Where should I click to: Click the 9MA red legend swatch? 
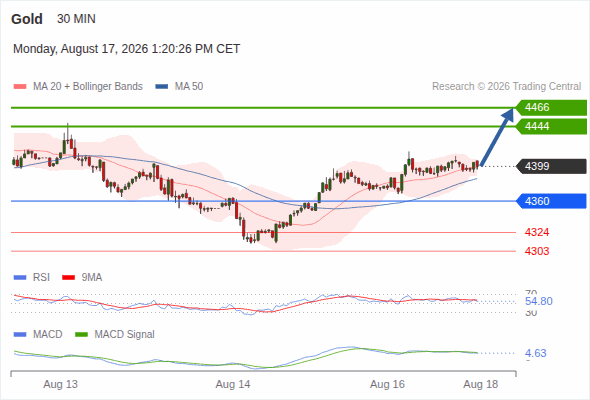[x=68, y=278]
